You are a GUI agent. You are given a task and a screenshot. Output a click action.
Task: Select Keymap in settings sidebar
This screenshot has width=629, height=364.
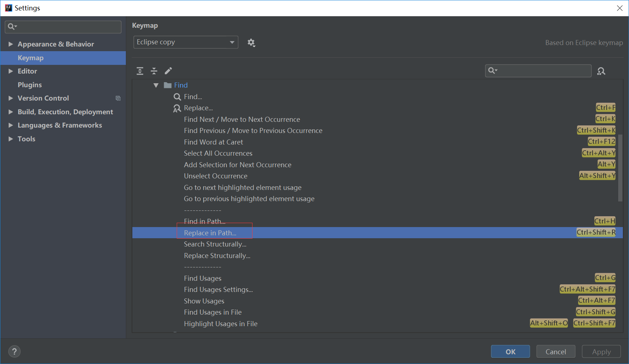pos(63,58)
